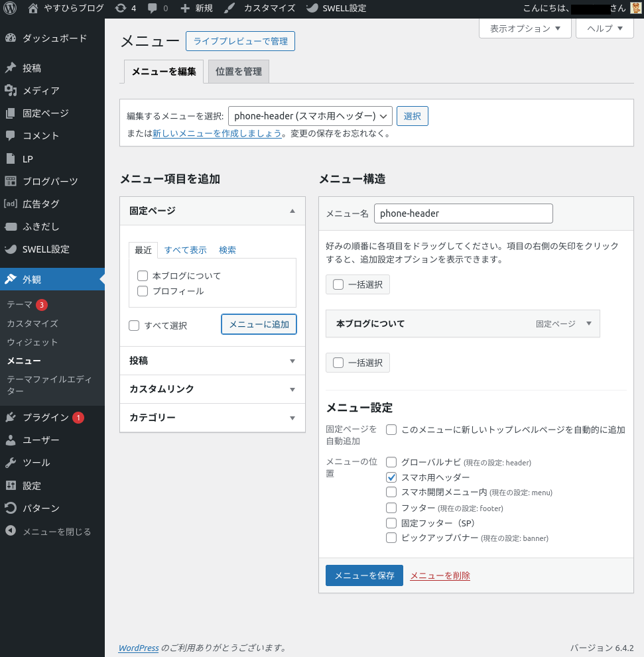The height and width of the screenshot is (657, 644).
Task: Expand the 投稿 panel
Action: (292, 361)
